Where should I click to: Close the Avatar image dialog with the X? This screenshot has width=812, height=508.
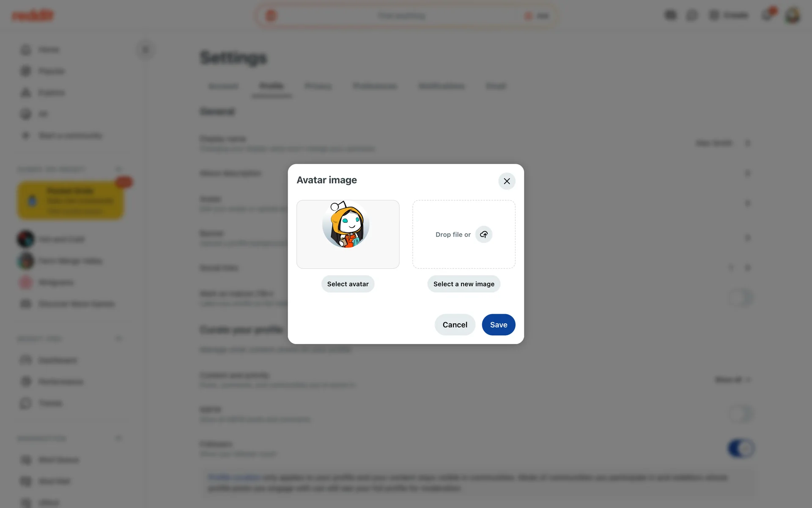tap(507, 181)
